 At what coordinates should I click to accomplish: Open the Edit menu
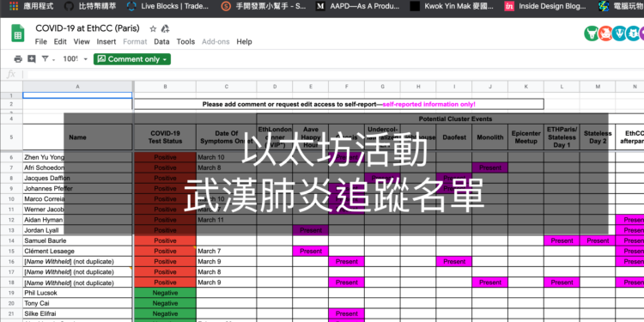click(x=60, y=41)
